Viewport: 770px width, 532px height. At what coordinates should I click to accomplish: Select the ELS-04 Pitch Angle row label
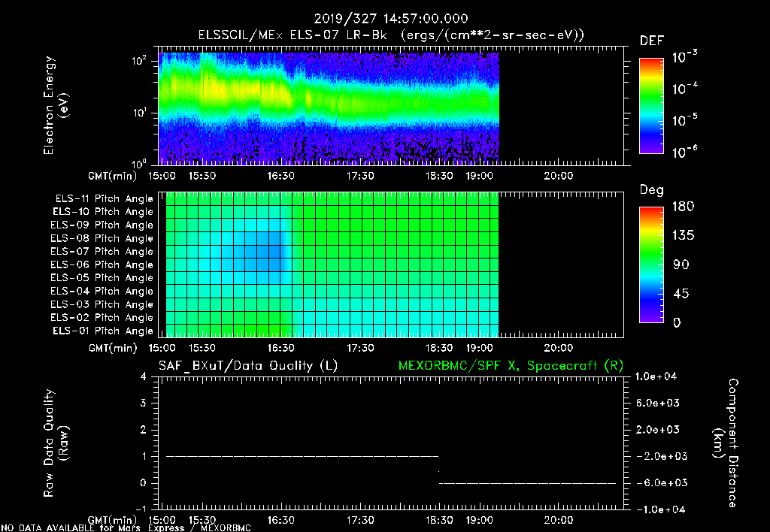click(102, 292)
